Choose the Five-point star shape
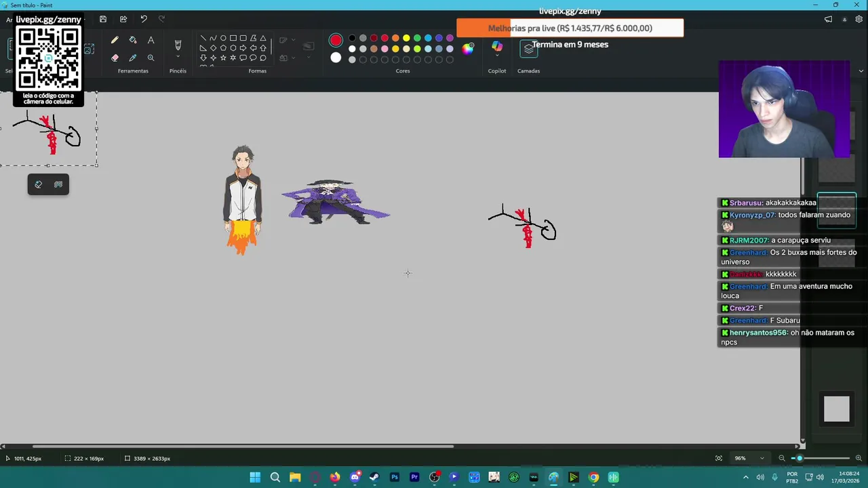 (x=223, y=58)
